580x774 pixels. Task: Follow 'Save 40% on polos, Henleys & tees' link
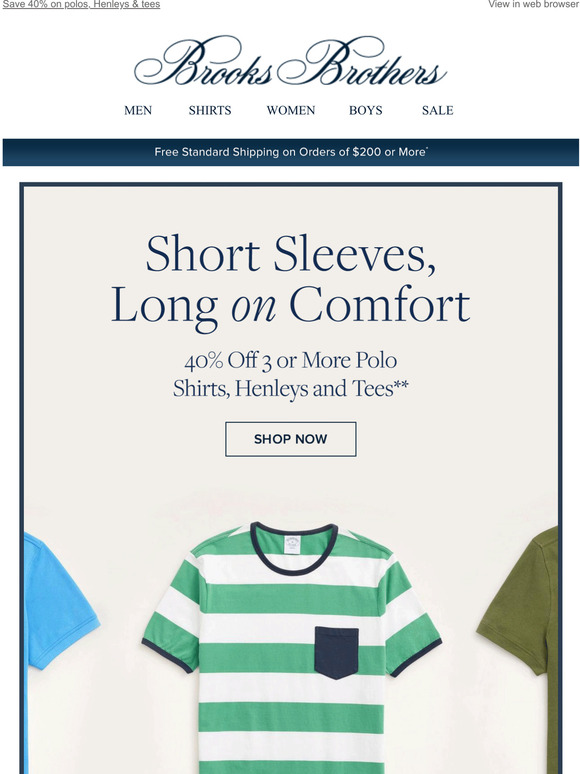point(81,4)
